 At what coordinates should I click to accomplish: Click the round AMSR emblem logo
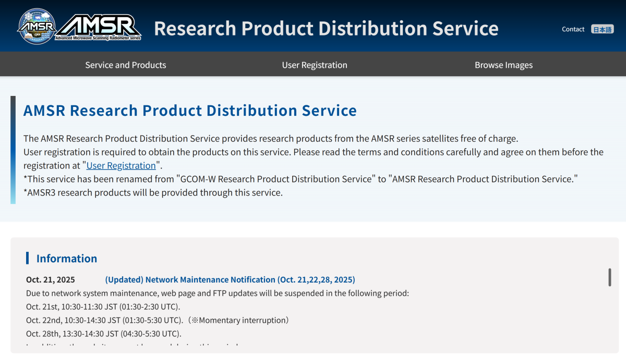click(37, 26)
